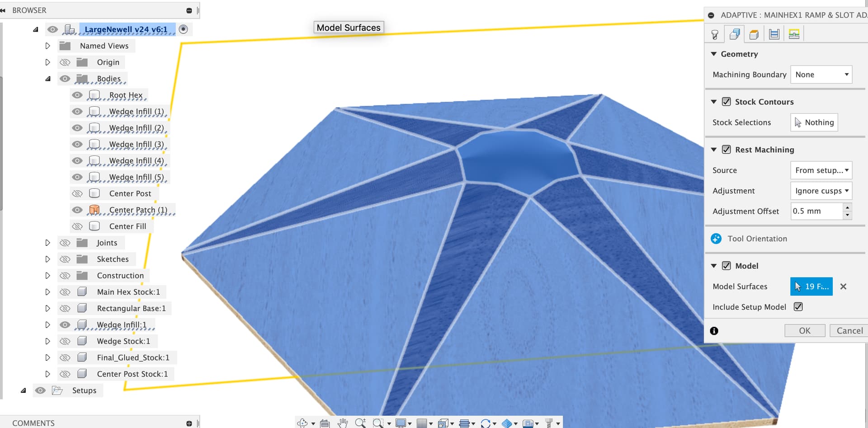The width and height of the screenshot is (868, 428).
Task: Expand the Joints folder
Action: tap(47, 243)
